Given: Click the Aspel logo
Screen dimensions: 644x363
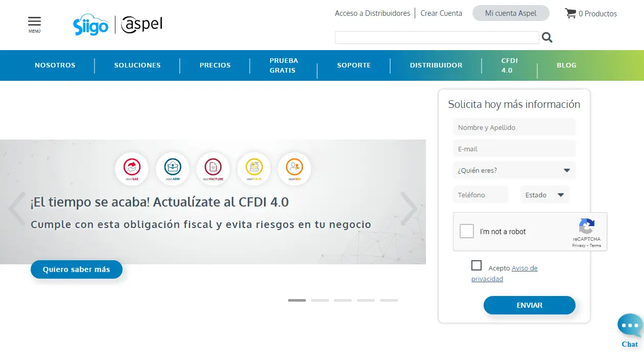Looking at the screenshot, I should pos(141,25).
